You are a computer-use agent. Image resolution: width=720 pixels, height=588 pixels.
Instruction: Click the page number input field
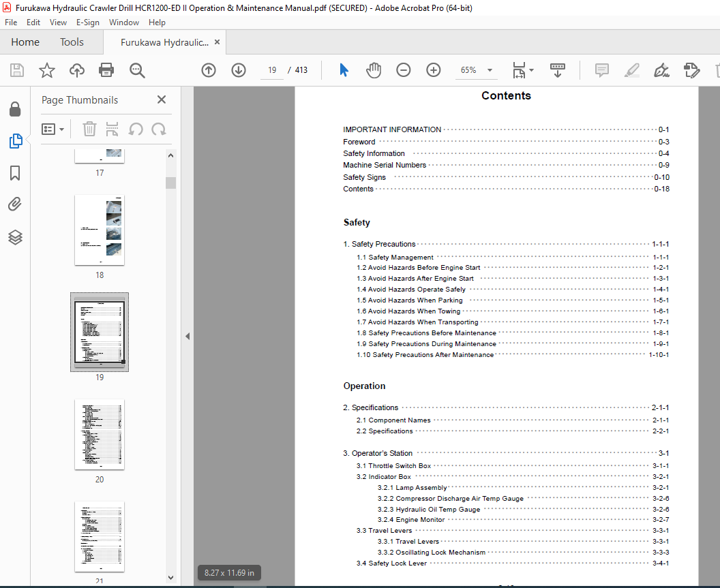[x=272, y=70]
